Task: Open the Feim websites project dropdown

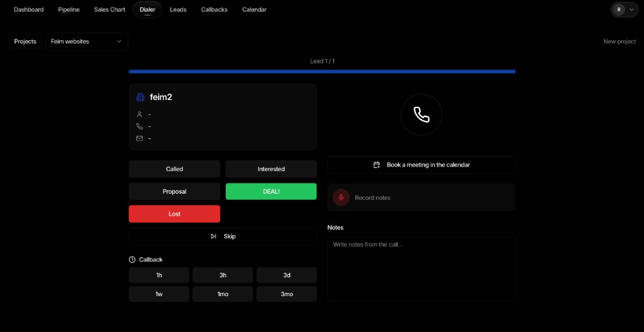Action: pos(87,41)
